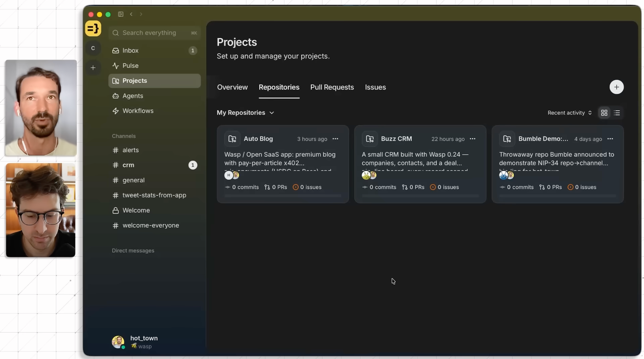The width and height of the screenshot is (644, 359).
Task: Click Auto Blog's 0 PRs stat
Action: (276, 187)
